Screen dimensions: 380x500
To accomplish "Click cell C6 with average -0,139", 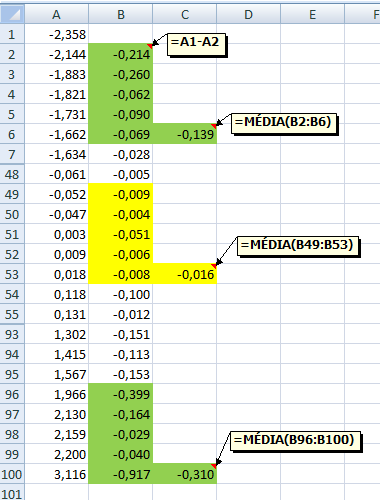I will click(185, 134).
